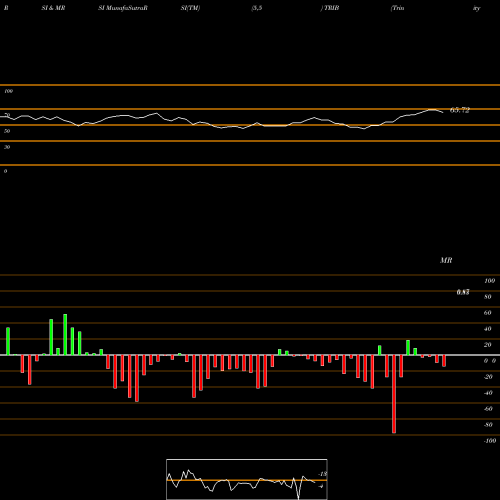
Task: Select the tallest green bar near 50
Action: [65, 335]
